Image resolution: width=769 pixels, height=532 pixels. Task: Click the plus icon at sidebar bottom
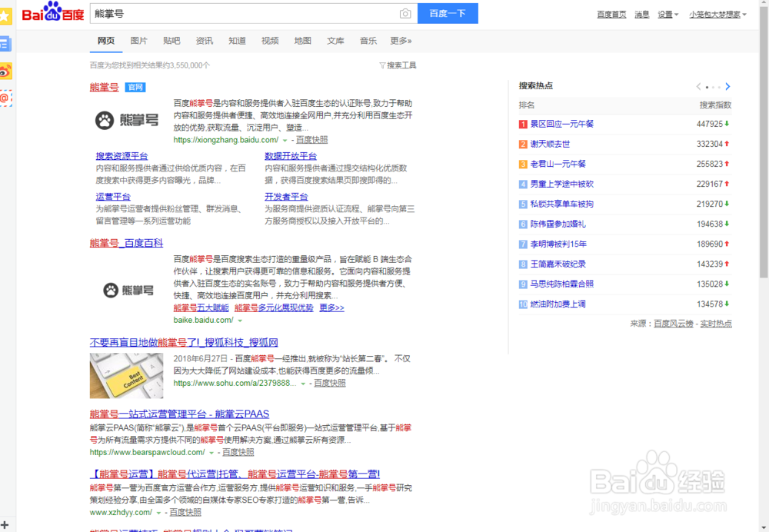pos(5,525)
